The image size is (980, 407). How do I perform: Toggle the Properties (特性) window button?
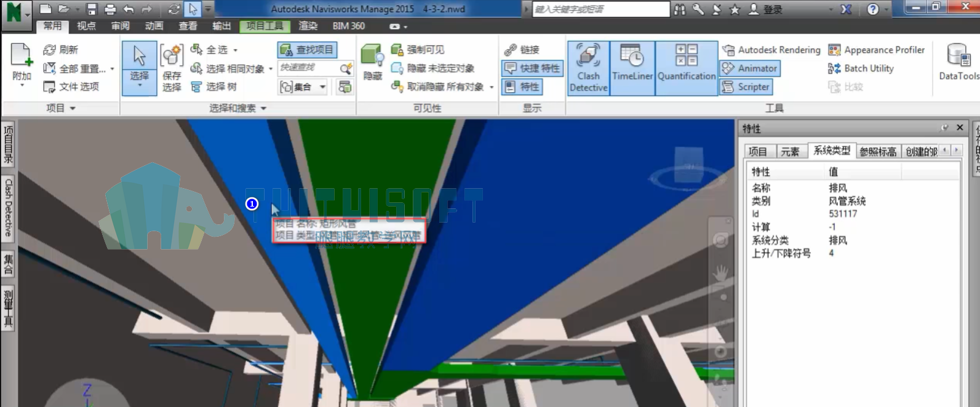click(522, 87)
